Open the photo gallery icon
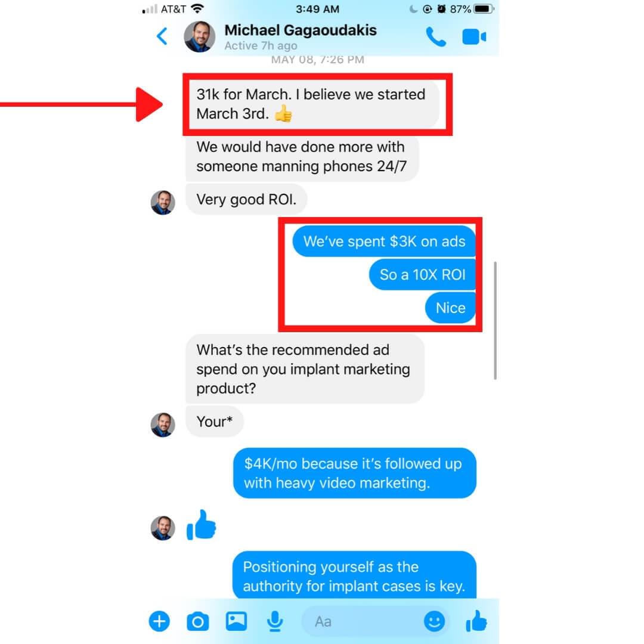Image resolution: width=644 pixels, height=644 pixels. pos(236,621)
